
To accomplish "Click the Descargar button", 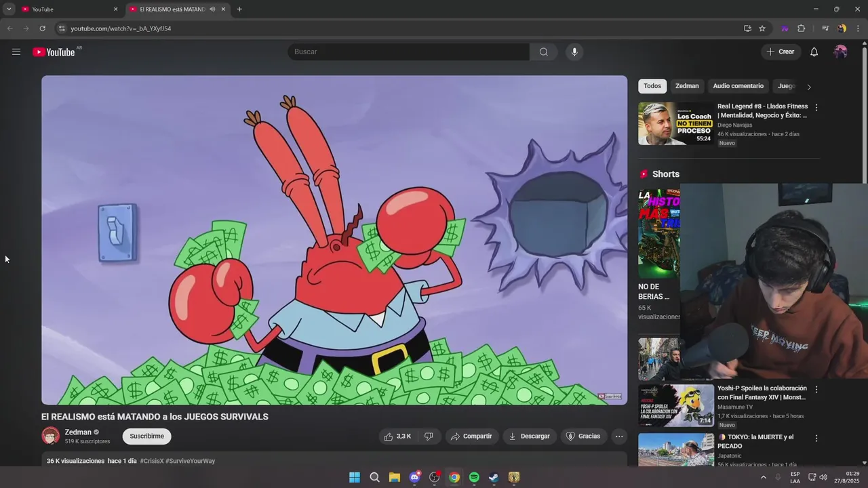I will coord(530,436).
